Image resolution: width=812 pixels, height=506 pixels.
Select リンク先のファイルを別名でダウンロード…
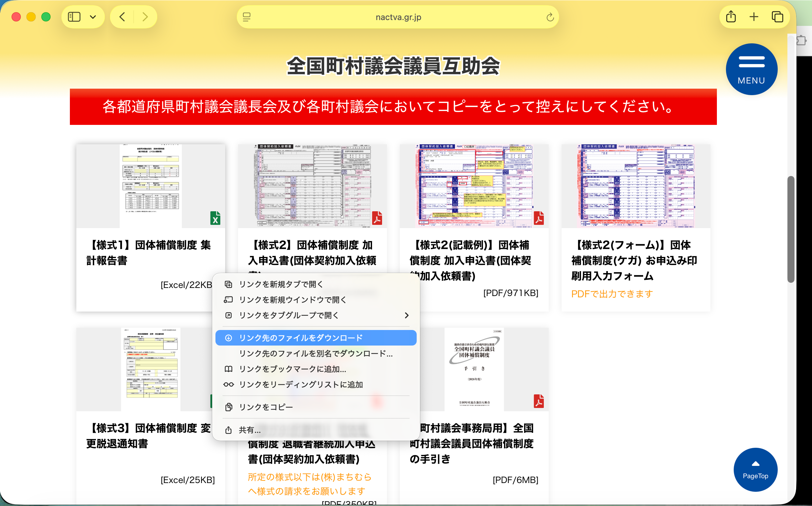[316, 353]
